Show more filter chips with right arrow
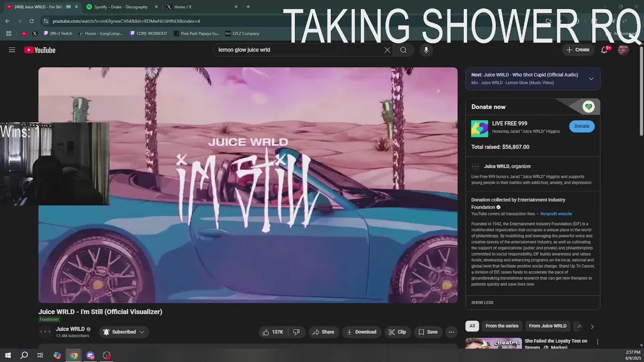 (x=592, y=326)
